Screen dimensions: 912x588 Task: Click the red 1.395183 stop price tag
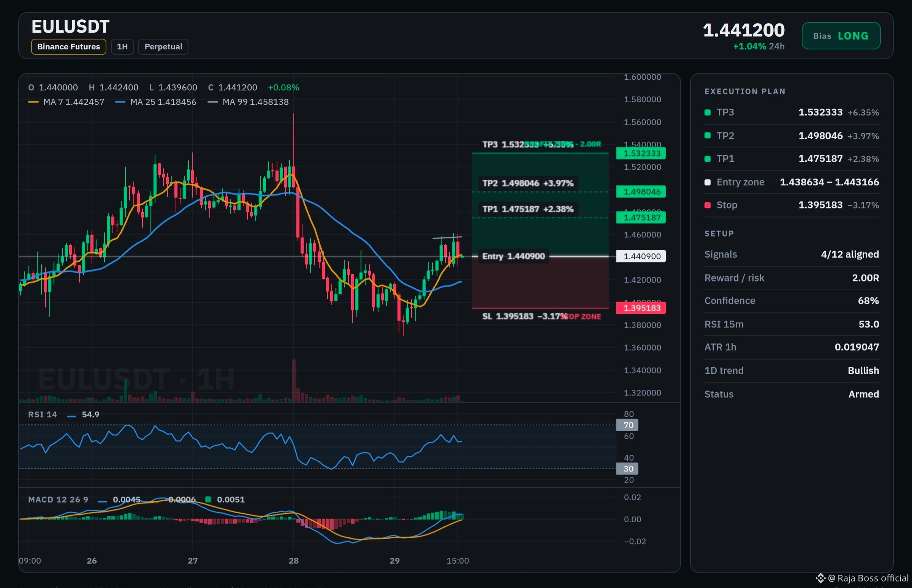[x=641, y=308]
